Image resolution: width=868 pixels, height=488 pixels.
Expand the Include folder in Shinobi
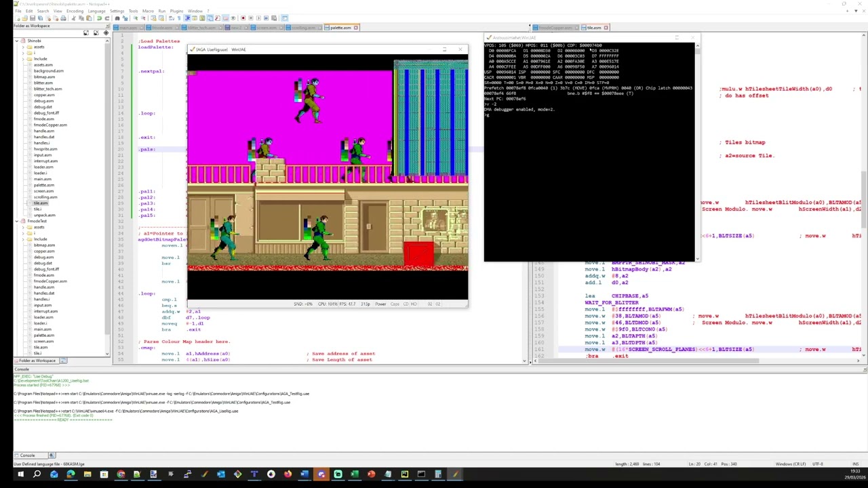24,59
